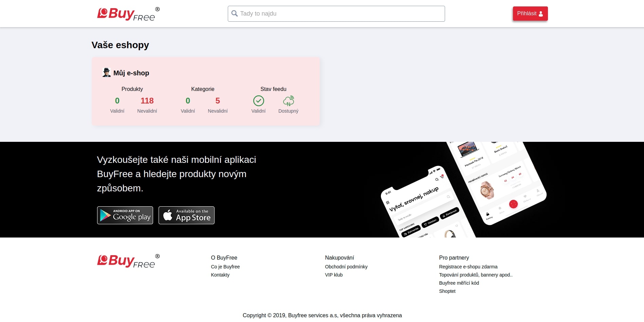This screenshot has height=322, width=644.
Task: Open 'Buyfree měřící kód' link
Action: tap(459, 283)
